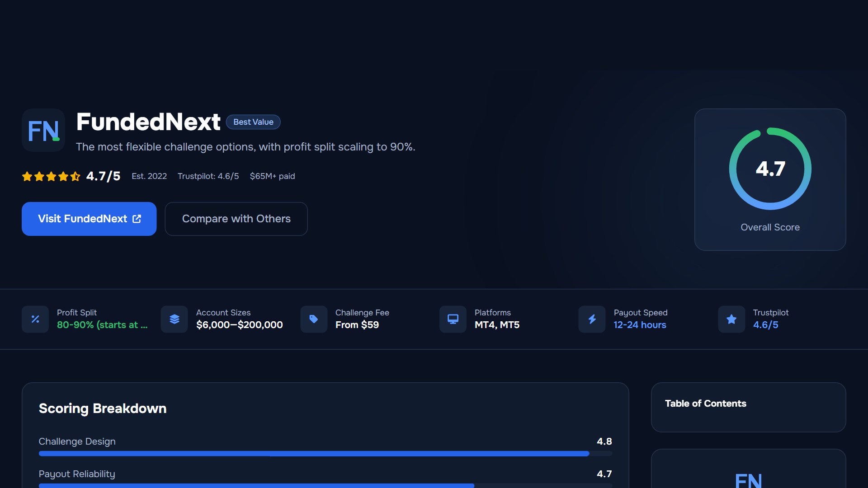Click the 12-24 hours payout speed value

coord(640,325)
